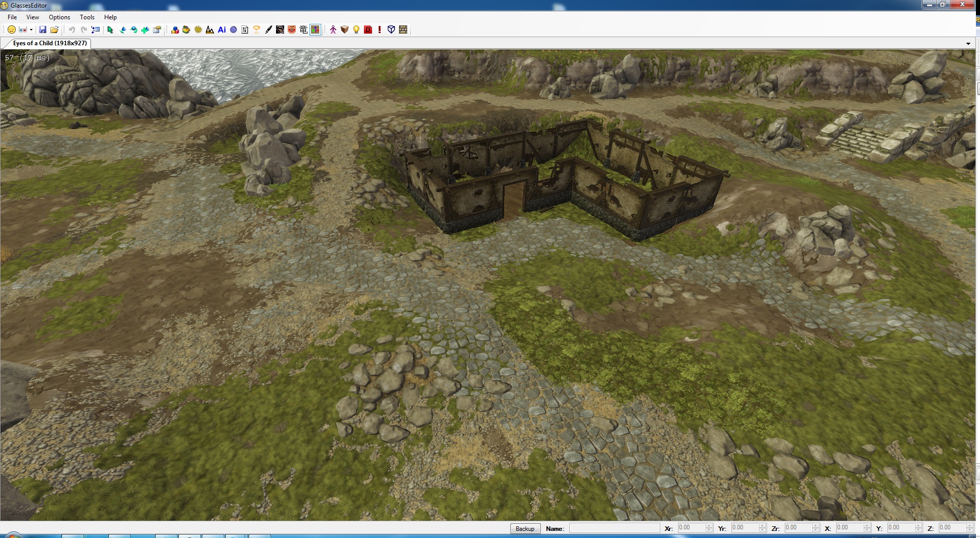Toggle the highlighted axis gizmo toolbar button

tap(315, 30)
